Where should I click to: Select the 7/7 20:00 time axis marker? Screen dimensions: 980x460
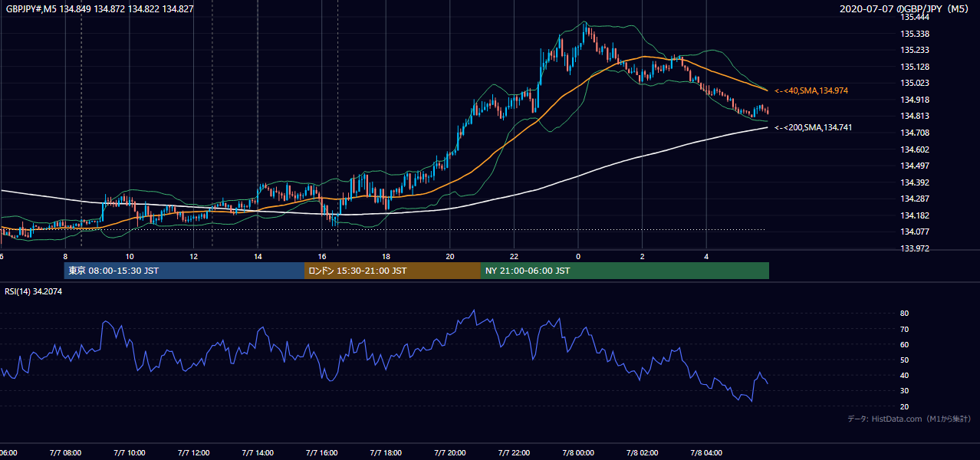click(x=450, y=453)
